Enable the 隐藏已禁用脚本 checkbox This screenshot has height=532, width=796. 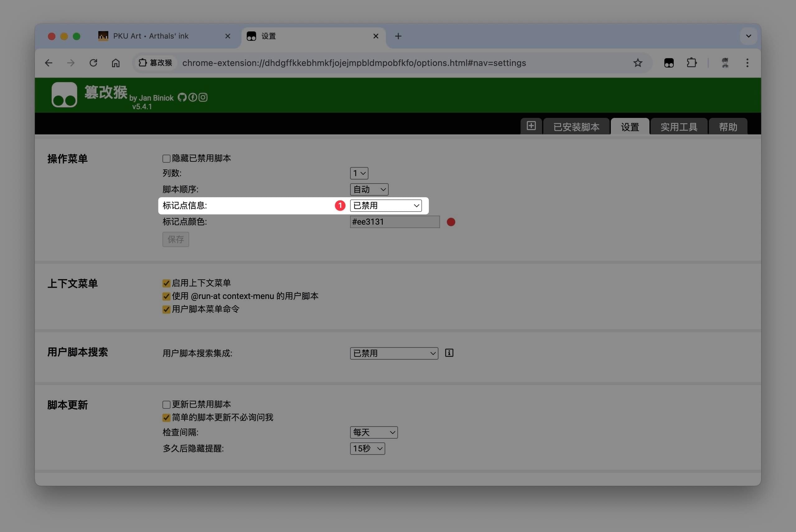pyautogui.click(x=166, y=158)
